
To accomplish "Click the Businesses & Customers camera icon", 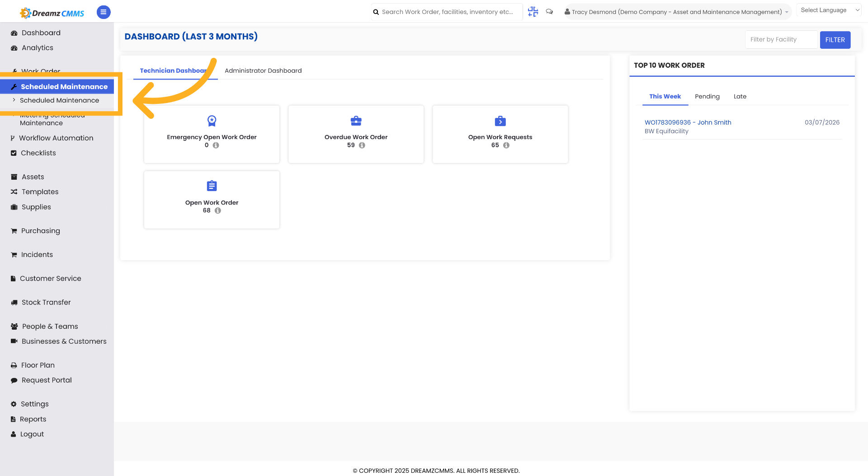I will coord(14,341).
